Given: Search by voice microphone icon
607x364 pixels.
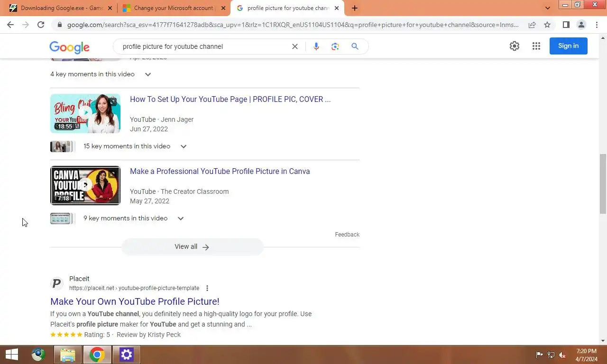Looking at the screenshot, I should pyautogui.click(x=316, y=46).
